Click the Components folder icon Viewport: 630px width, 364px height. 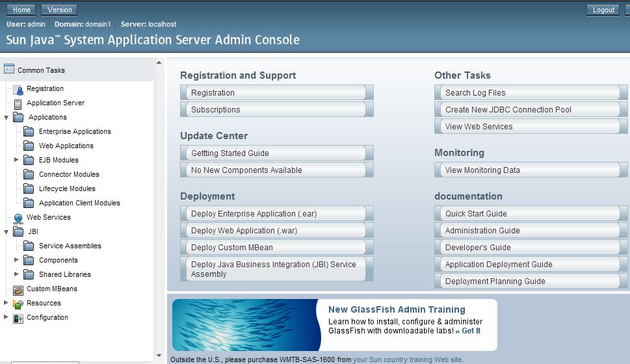coord(29,261)
